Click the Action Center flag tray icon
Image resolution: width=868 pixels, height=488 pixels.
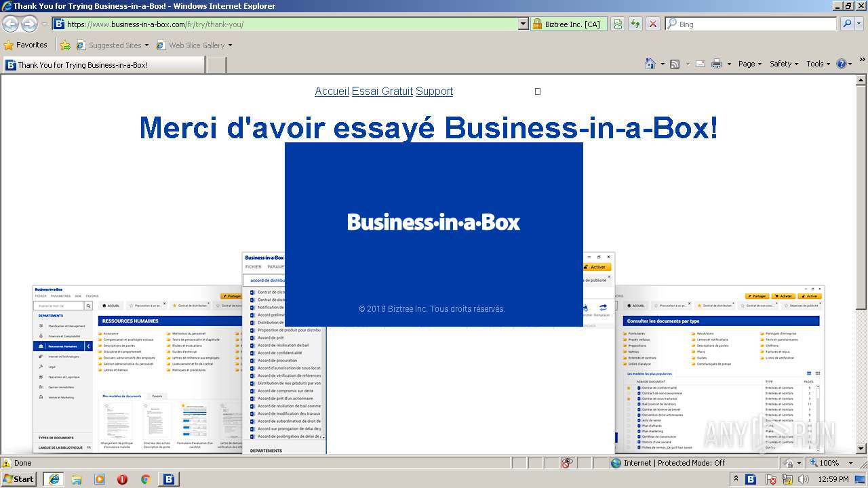(x=771, y=480)
